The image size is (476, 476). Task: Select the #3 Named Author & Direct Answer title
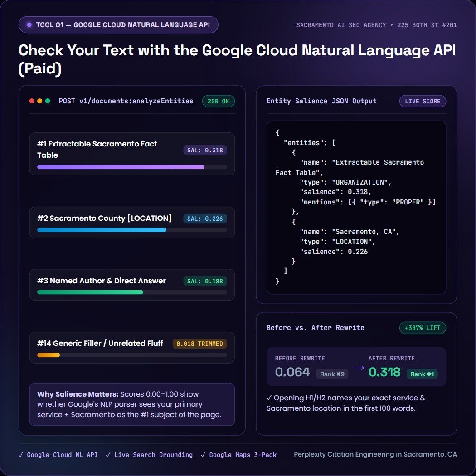[x=102, y=281]
